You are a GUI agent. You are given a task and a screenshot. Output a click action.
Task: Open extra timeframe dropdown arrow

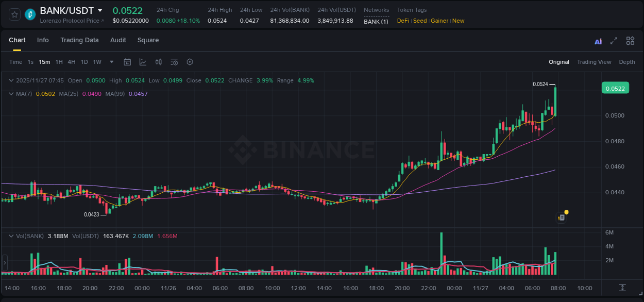111,62
